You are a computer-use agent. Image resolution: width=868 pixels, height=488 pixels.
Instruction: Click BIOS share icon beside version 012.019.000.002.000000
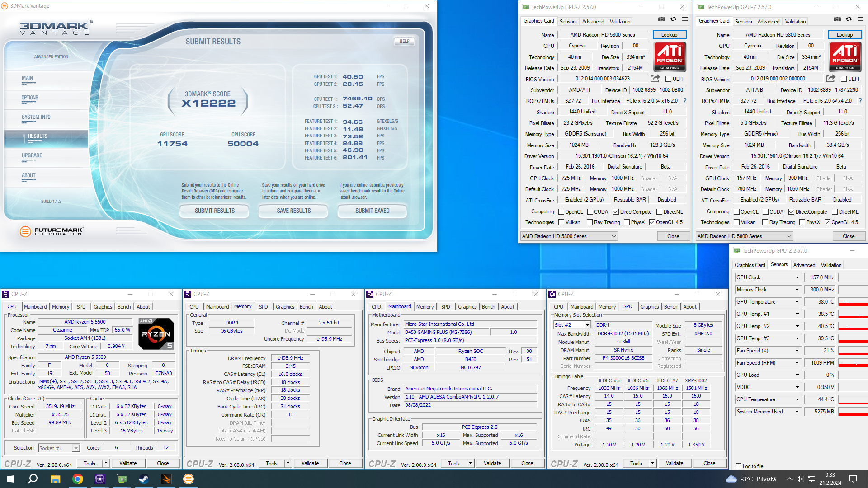[x=830, y=79]
